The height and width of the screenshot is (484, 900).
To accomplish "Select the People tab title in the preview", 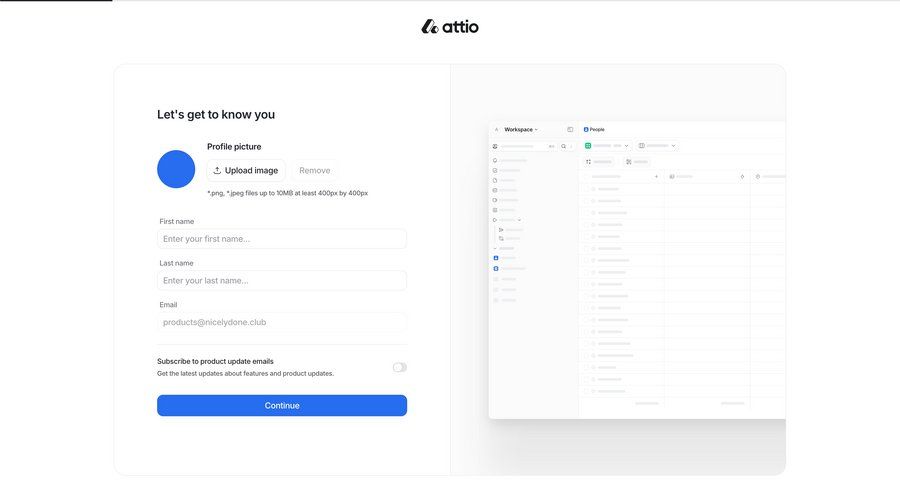I will pos(597,129).
